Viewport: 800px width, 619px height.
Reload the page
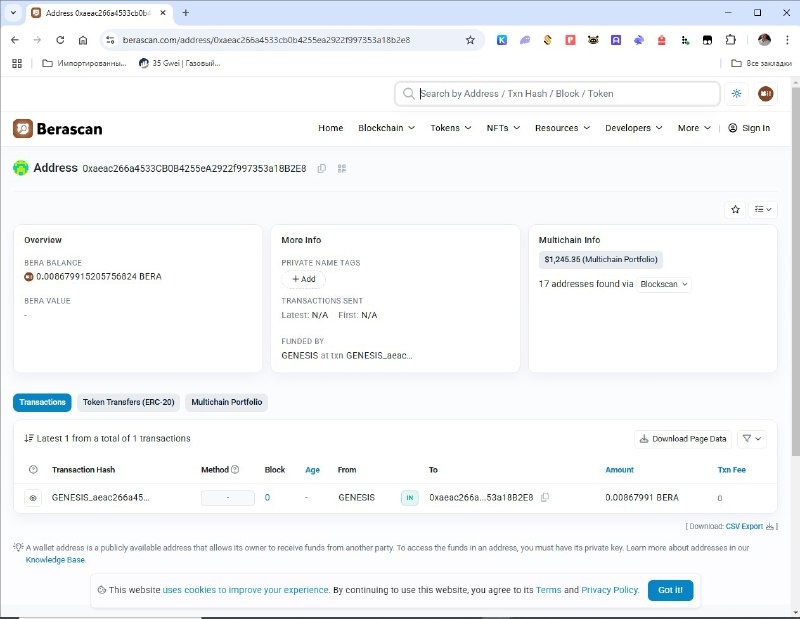point(60,40)
